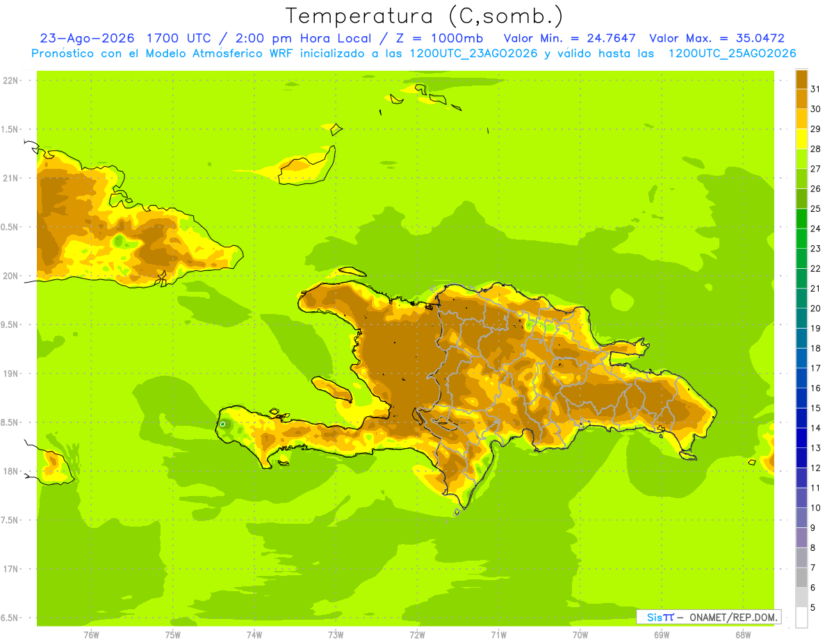Click the blue swatch between 15 and 16
Screen dimensions: 834x644
coord(801,398)
